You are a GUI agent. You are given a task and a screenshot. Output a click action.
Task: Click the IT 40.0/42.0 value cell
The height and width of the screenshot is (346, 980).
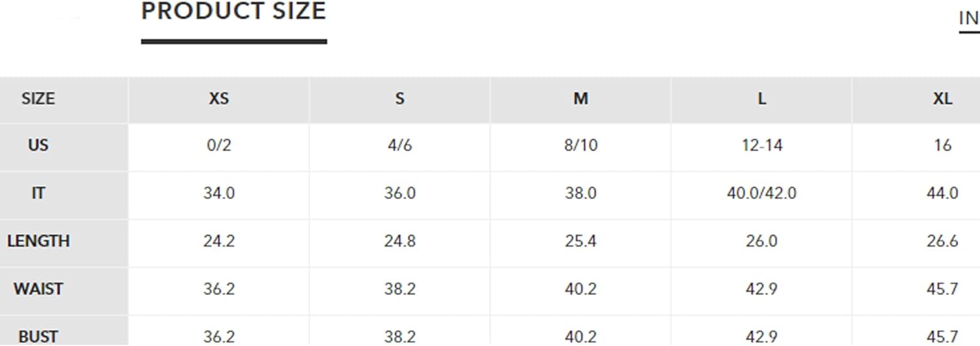(x=762, y=194)
